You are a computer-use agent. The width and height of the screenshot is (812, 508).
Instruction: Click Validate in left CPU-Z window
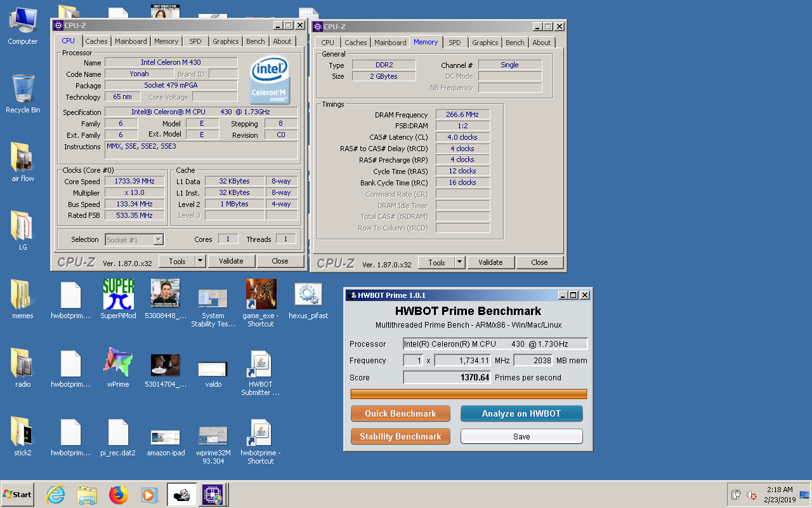[x=231, y=261]
